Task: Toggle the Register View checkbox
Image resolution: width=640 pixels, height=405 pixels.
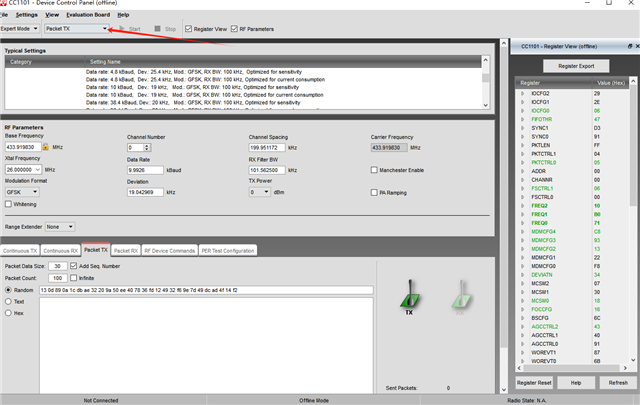Action: [x=189, y=29]
